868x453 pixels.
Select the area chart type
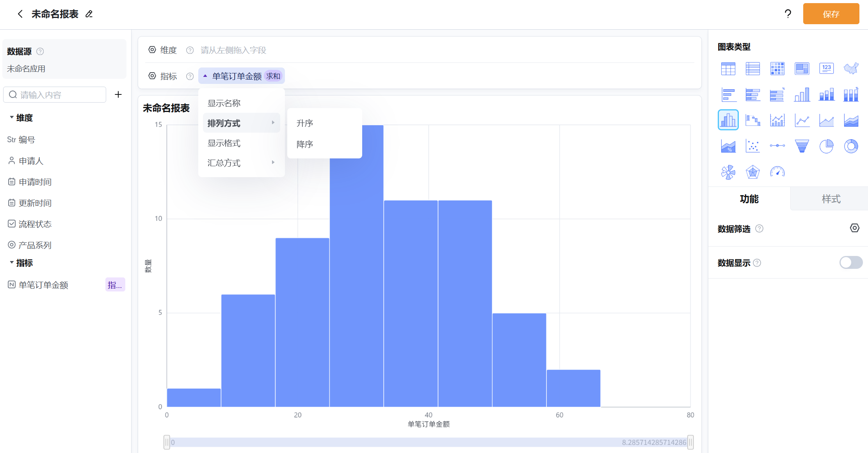point(826,120)
